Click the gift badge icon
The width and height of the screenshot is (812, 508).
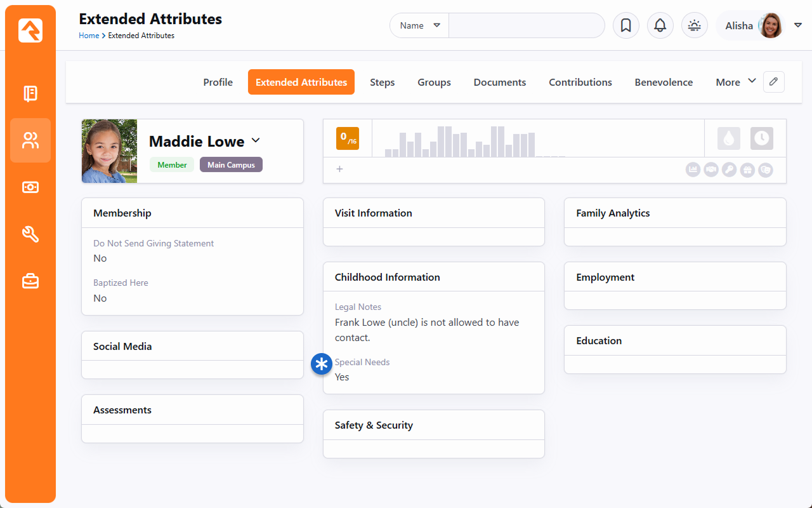click(x=747, y=170)
